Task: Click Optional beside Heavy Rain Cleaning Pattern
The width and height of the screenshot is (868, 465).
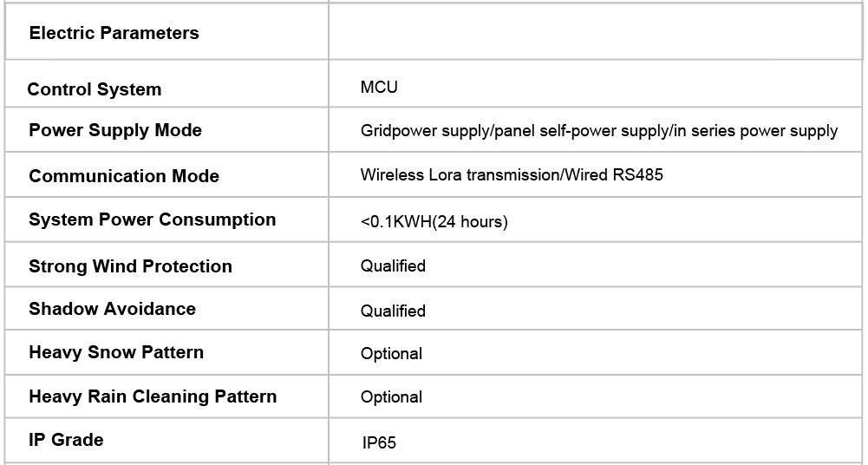Action: (x=391, y=397)
